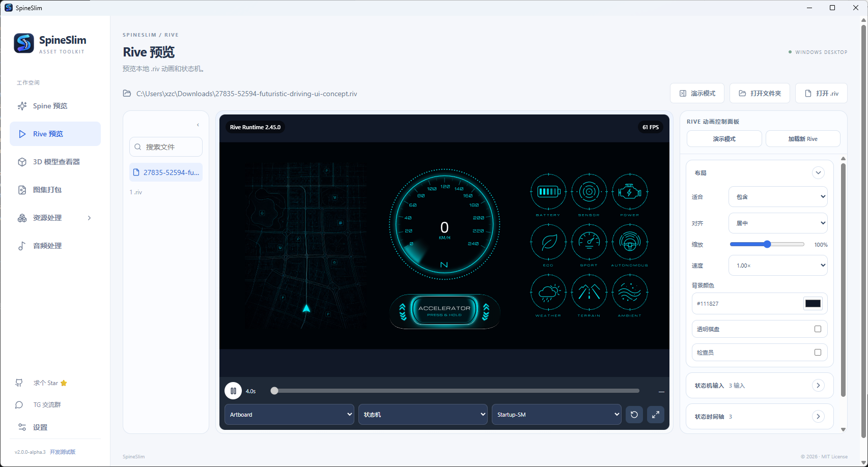868x467 pixels.
Task: Pause the animation playback
Action: 233,391
